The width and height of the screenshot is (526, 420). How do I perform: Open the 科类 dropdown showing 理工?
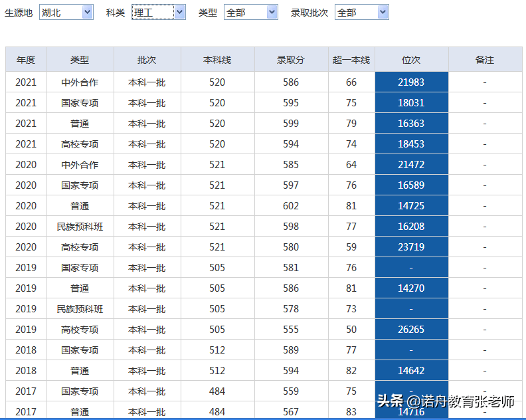click(x=159, y=13)
